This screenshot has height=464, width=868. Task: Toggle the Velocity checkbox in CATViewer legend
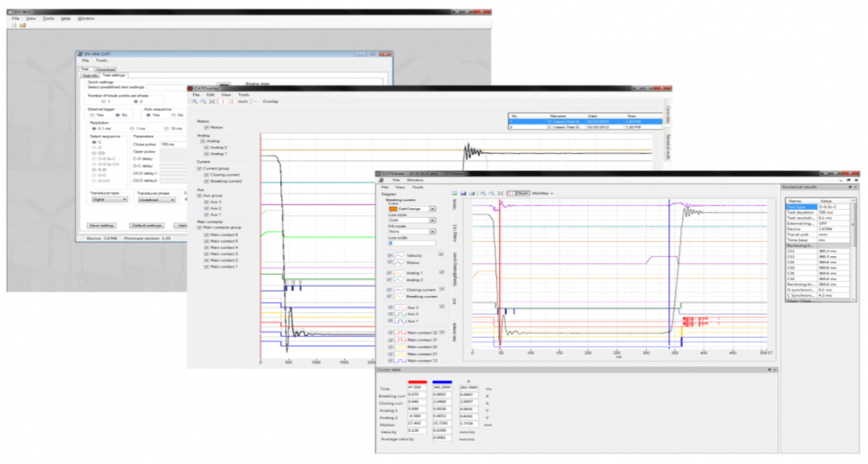tap(391, 256)
